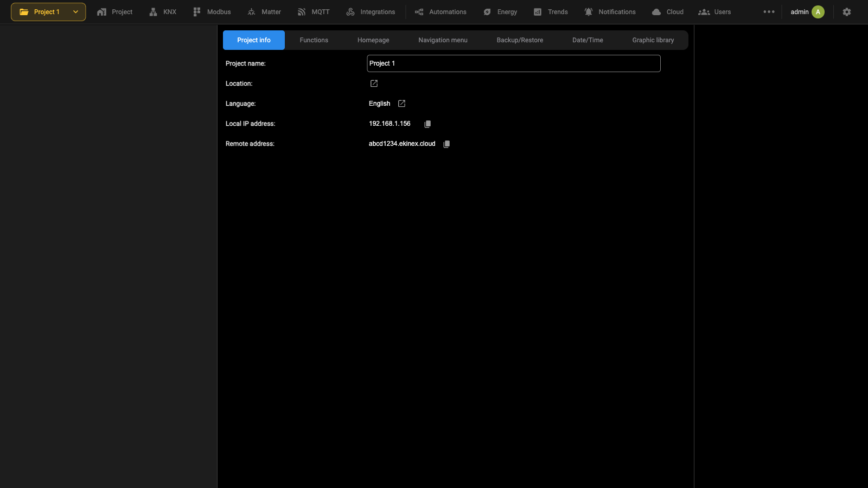Open the Matter section
Screen dimensions: 868x488
[264, 12]
